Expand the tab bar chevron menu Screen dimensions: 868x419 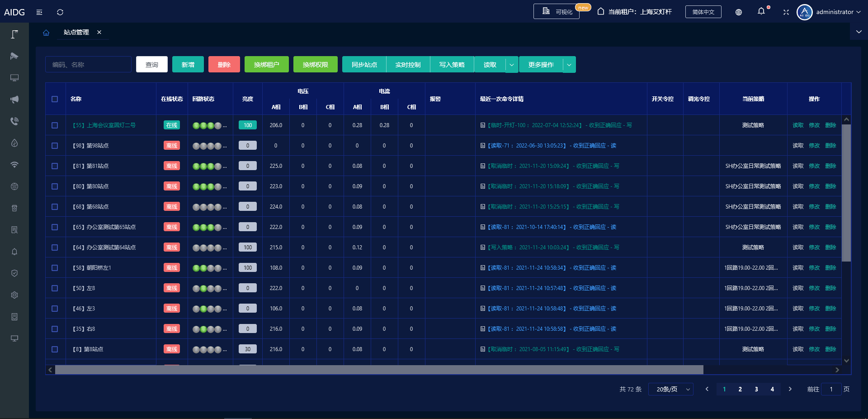tap(859, 32)
